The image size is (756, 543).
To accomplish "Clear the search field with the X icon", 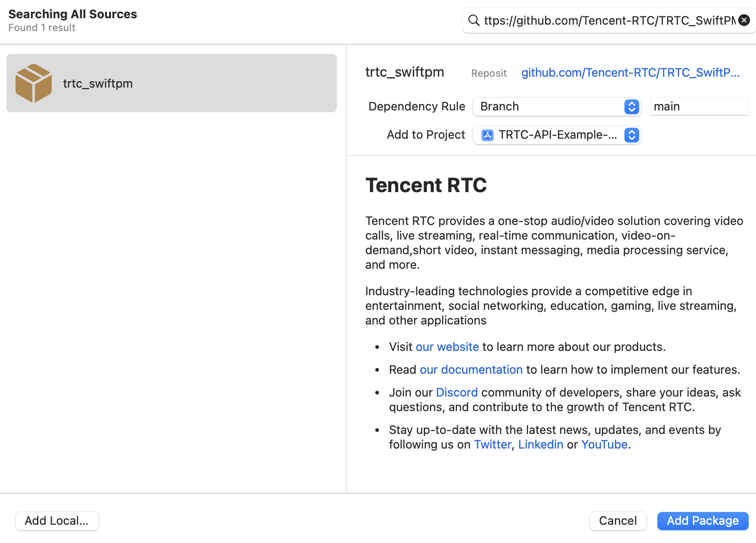I will (744, 21).
